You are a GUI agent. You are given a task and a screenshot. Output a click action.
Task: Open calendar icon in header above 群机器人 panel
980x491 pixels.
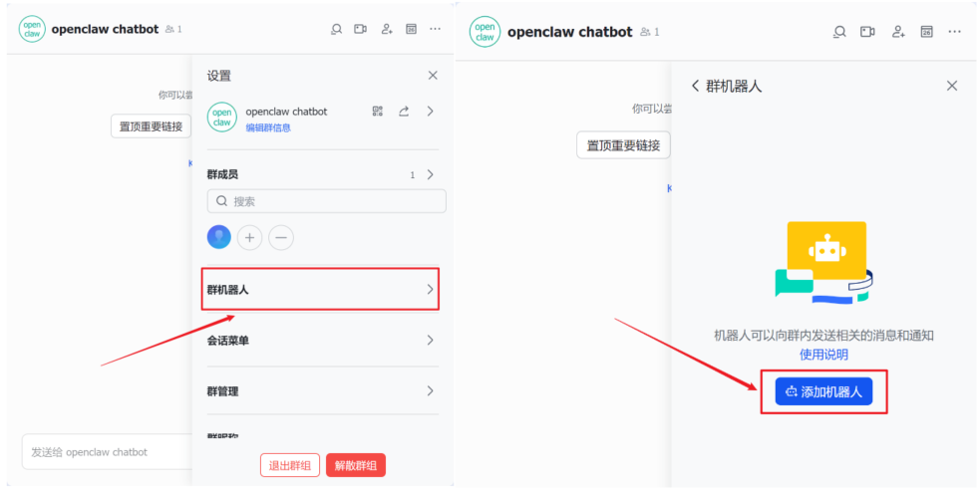926,32
